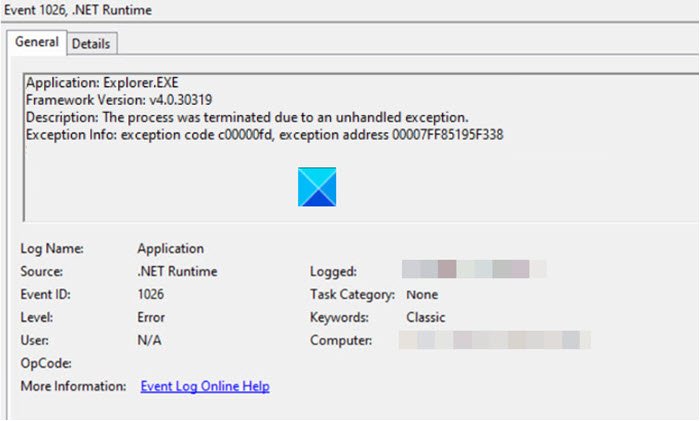Click the 'Application: Explorer.EXE' line
Screen dimensions: 700x421
(x=102, y=83)
